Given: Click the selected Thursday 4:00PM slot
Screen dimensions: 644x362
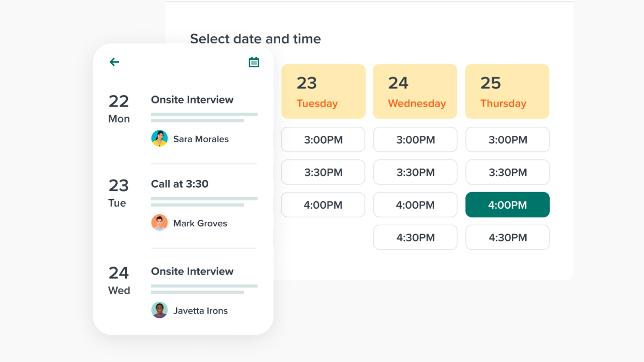Looking at the screenshot, I should click(x=507, y=205).
